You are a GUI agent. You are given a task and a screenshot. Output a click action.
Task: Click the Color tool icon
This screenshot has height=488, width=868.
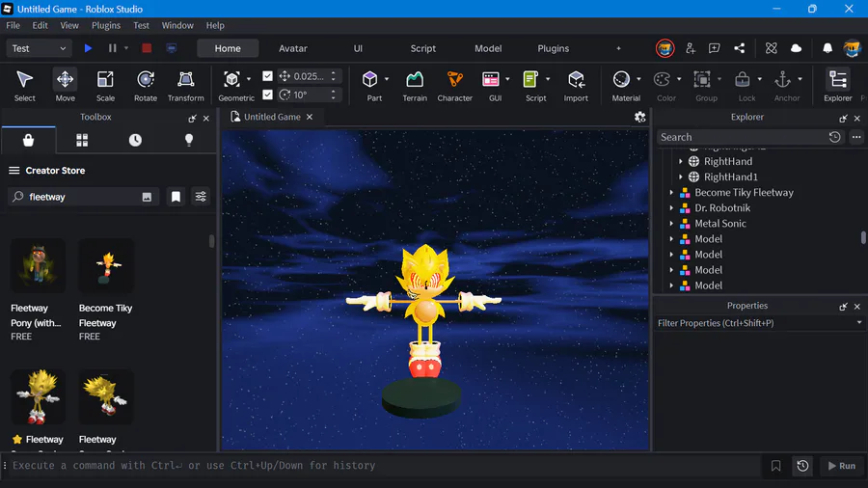pyautogui.click(x=662, y=80)
